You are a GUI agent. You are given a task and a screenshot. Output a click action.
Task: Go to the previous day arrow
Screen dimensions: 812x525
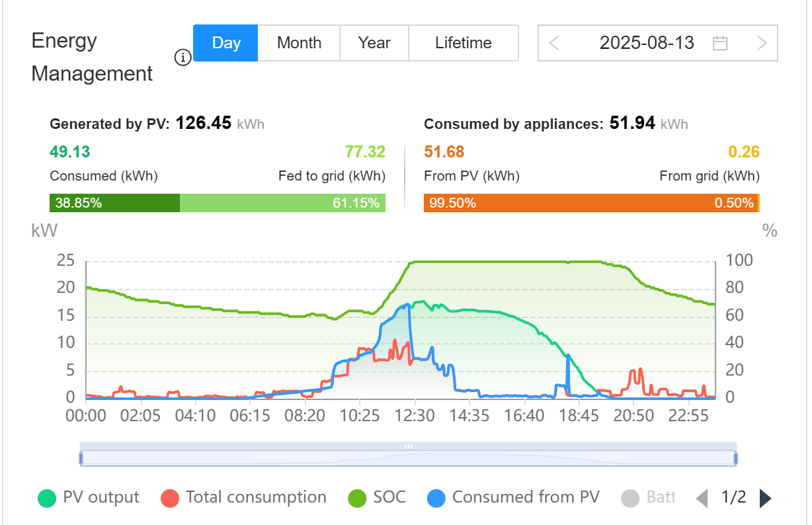[x=554, y=44]
